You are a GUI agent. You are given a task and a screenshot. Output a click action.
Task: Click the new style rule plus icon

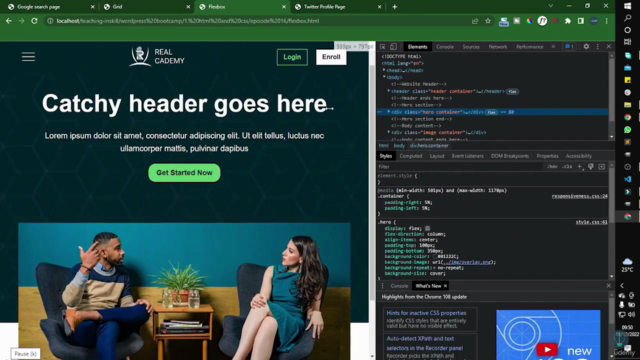pos(580,167)
